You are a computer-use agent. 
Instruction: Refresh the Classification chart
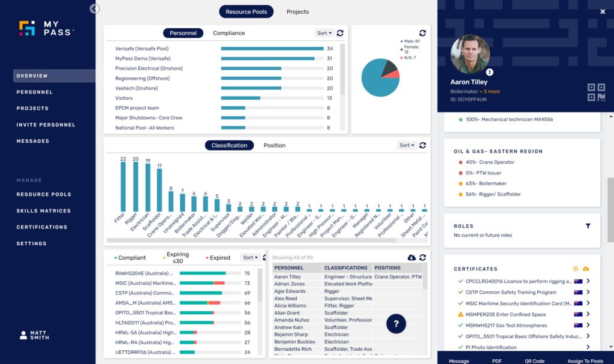pyautogui.click(x=423, y=145)
